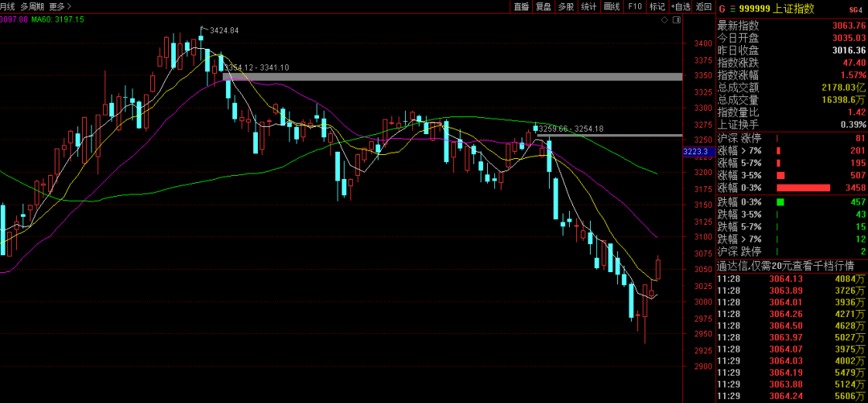Activate the 画线 drawing tool
The width and height of the screenshot is (868, 403).
coord(611,6)
